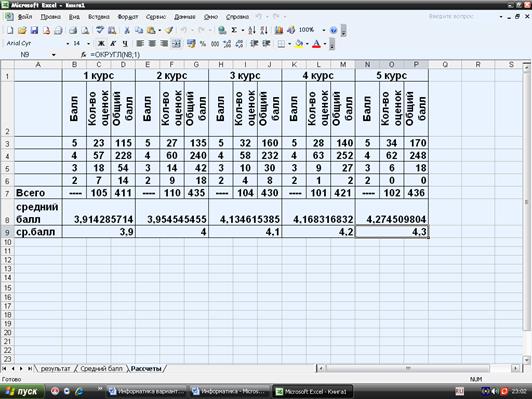
Task: Apply percent style with % icon
Action: point(203,44)
